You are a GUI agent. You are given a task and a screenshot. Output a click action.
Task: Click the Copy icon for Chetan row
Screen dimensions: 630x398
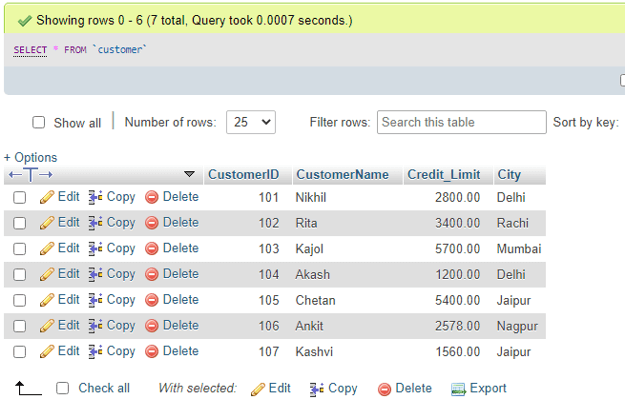95,300
